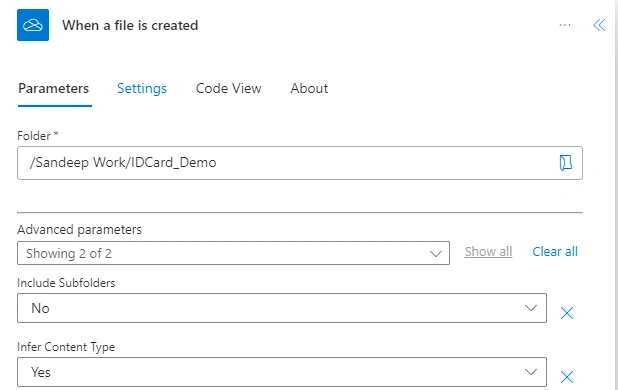This screenshot has height=390, width=618.
Task: Click the Clear all link
Action: [555, 251]
